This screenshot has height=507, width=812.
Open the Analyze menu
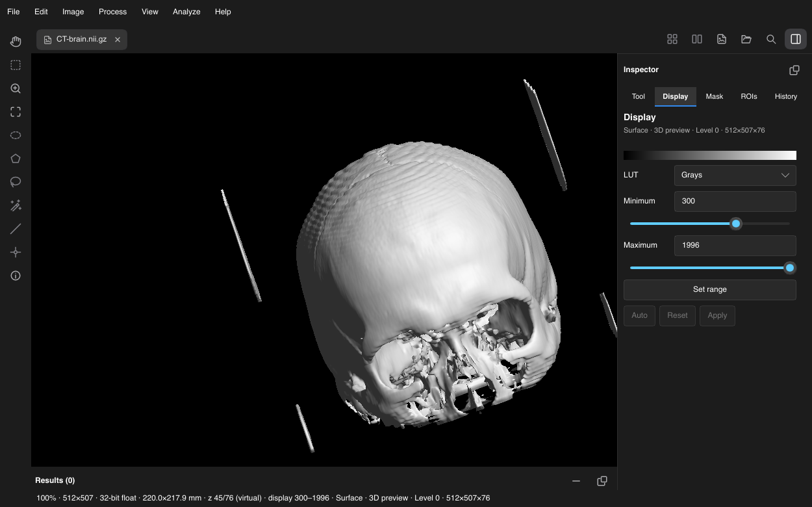(x=186, y=12)
